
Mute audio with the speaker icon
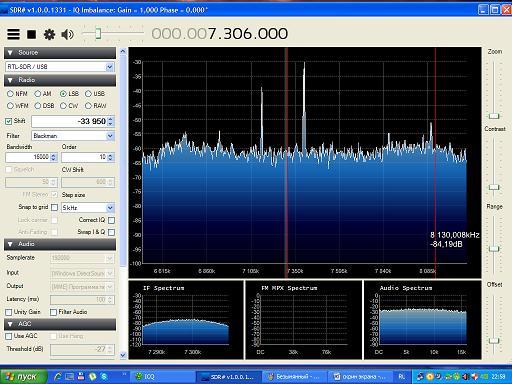tap(67, 34)
